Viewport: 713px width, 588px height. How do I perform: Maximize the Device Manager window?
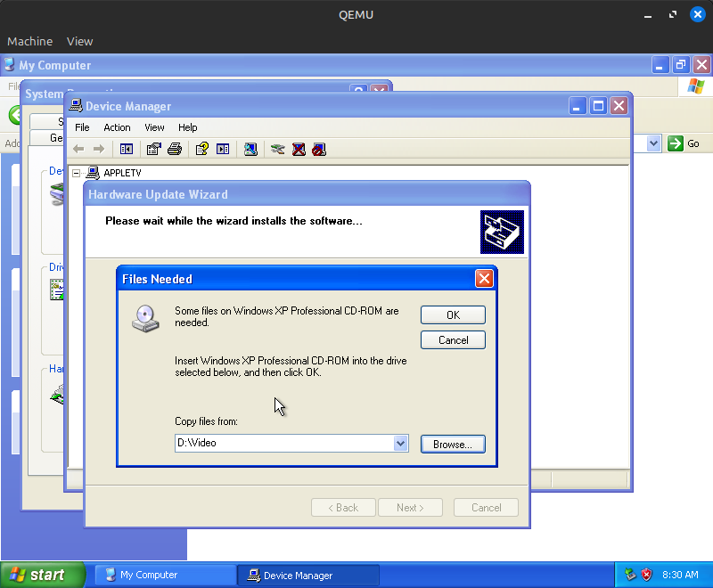[x=598, y=106]
